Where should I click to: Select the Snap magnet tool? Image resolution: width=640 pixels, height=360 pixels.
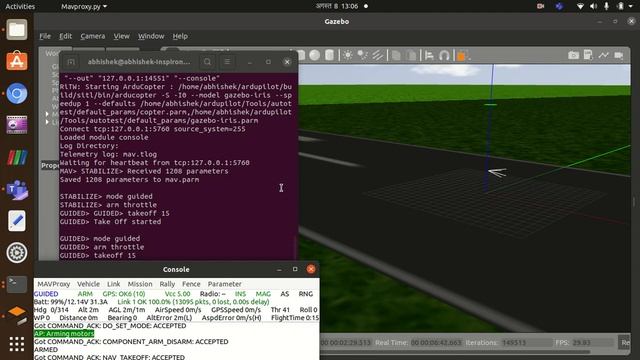(444, 55)
